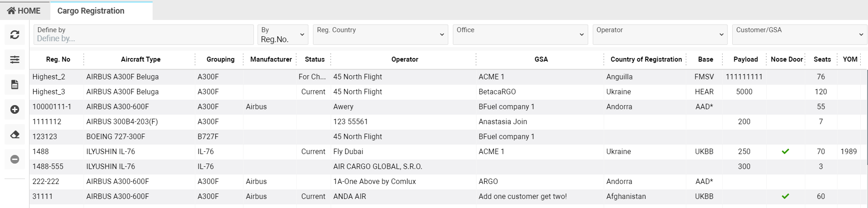Click the home icon in the HOME tab

tap(11, 10)
